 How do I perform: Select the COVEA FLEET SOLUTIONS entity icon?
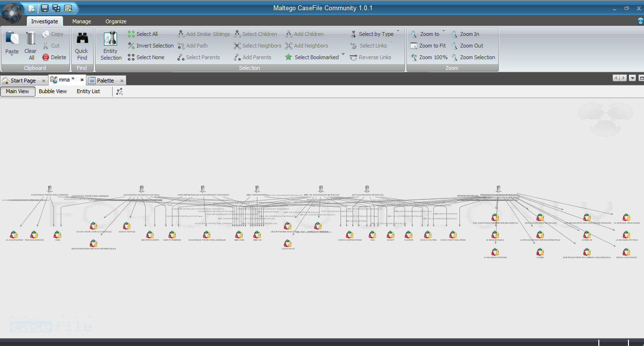click(x=453, y=235)
